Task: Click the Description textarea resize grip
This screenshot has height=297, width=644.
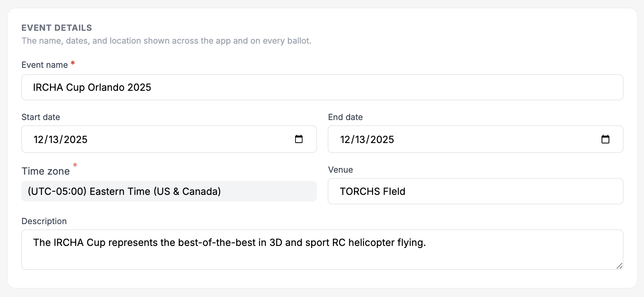Action: pos(619,266)
